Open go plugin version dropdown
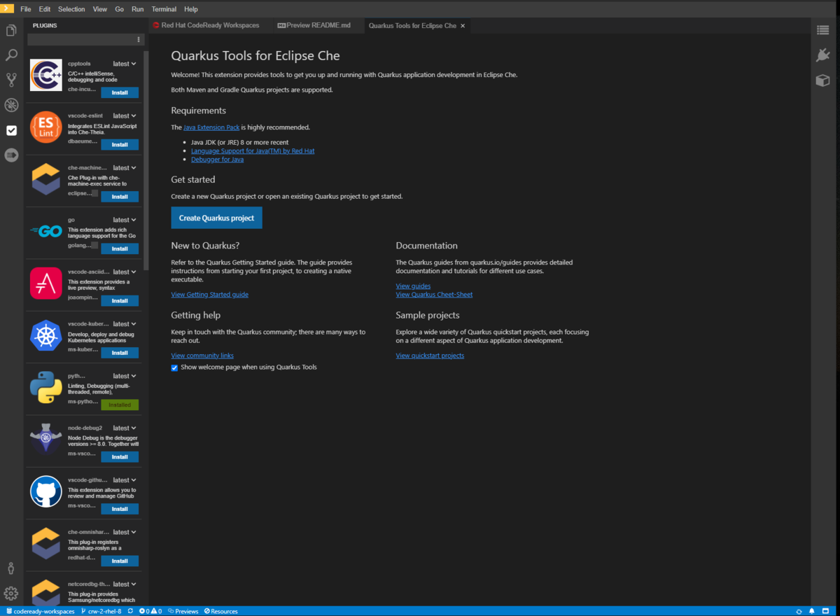The height and width of the screenshot is (616, 840). [125, 220]
